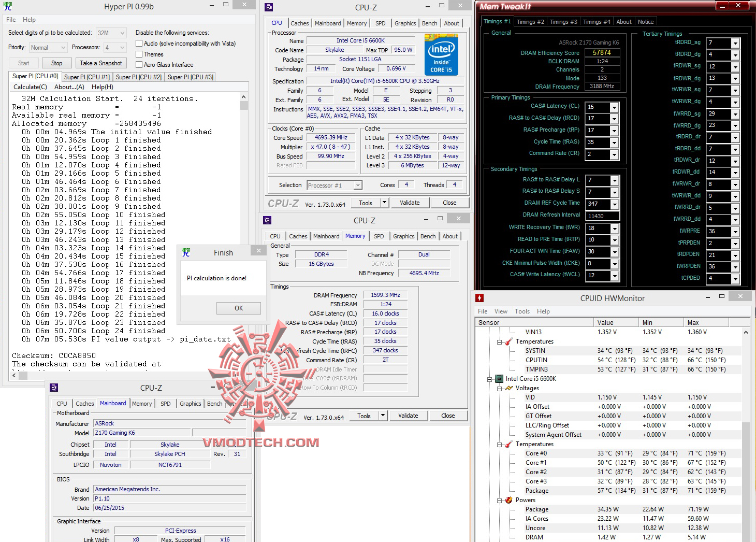The width and height of the screenshot is (756, 542).
Task: Select the CPUTIN row in HWMonitor
Action: coord(609,360)
